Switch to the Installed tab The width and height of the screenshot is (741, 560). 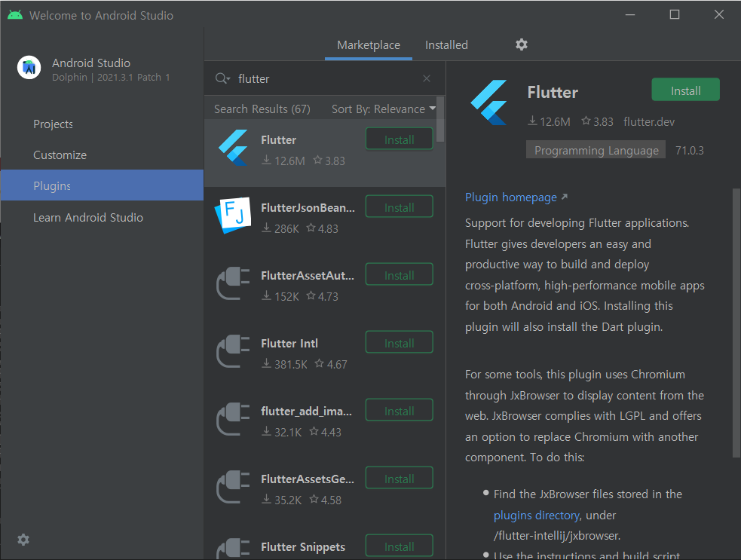pos(446,45)
